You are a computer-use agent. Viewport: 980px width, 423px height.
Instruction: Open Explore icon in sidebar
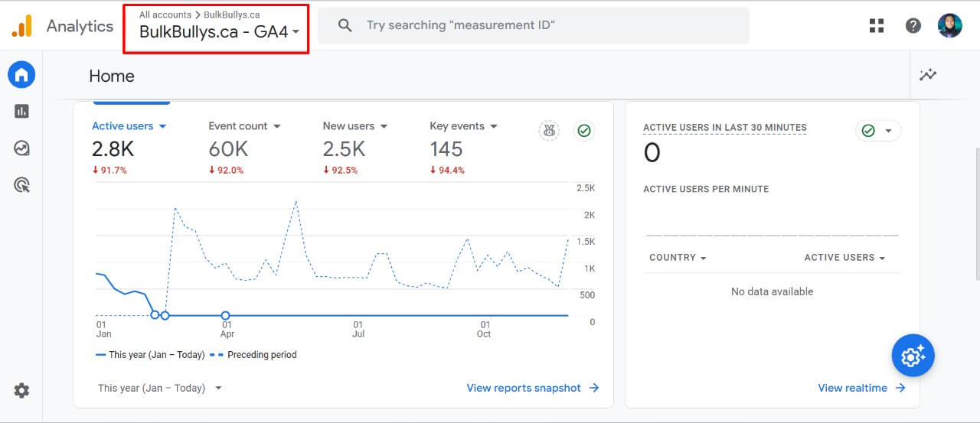coord(21,148)
